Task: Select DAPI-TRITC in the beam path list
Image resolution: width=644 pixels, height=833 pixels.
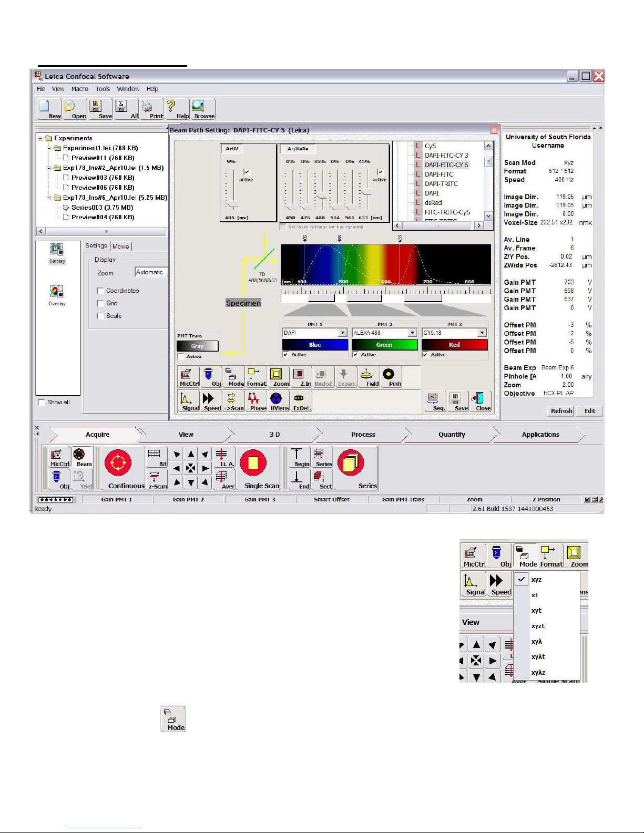Action: [441, 184]
